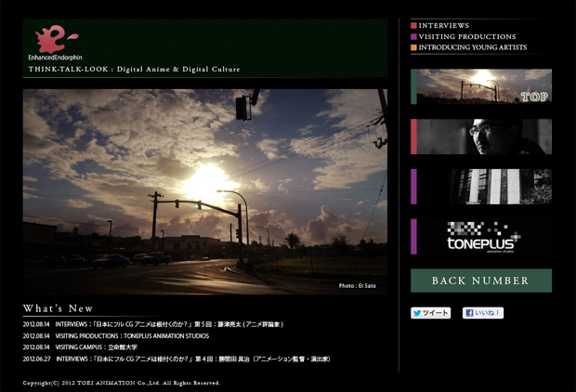Click the large sunset street photo

point(205,190)
